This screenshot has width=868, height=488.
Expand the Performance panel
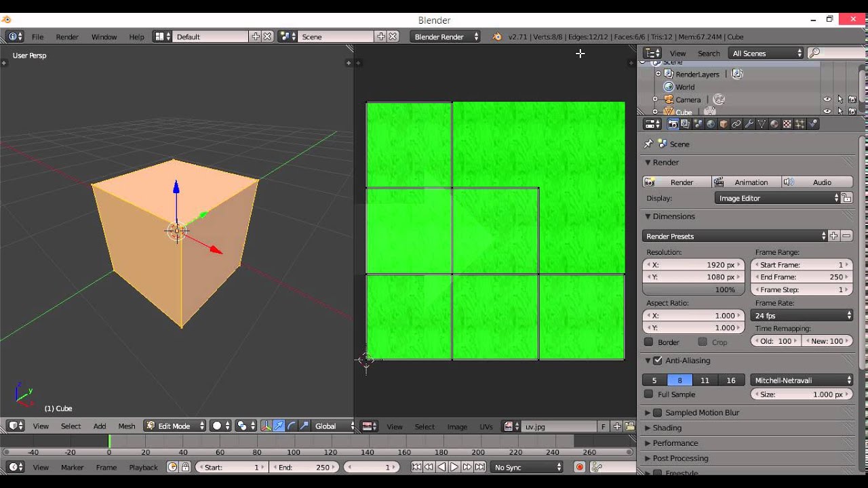point(675,443)
